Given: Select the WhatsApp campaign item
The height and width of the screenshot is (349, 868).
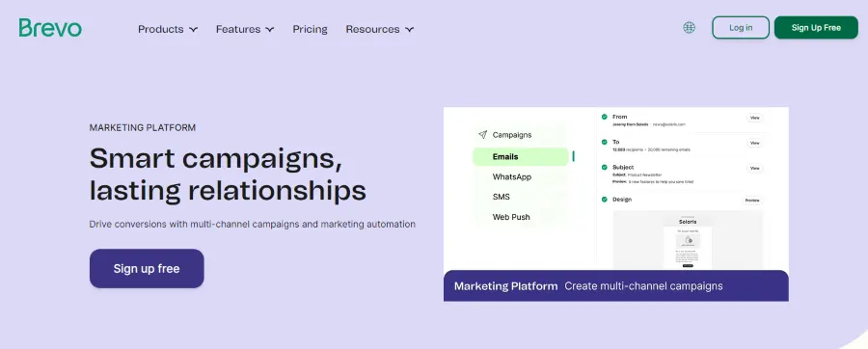Looking at the screenshot, I should [x=512, y=177].
